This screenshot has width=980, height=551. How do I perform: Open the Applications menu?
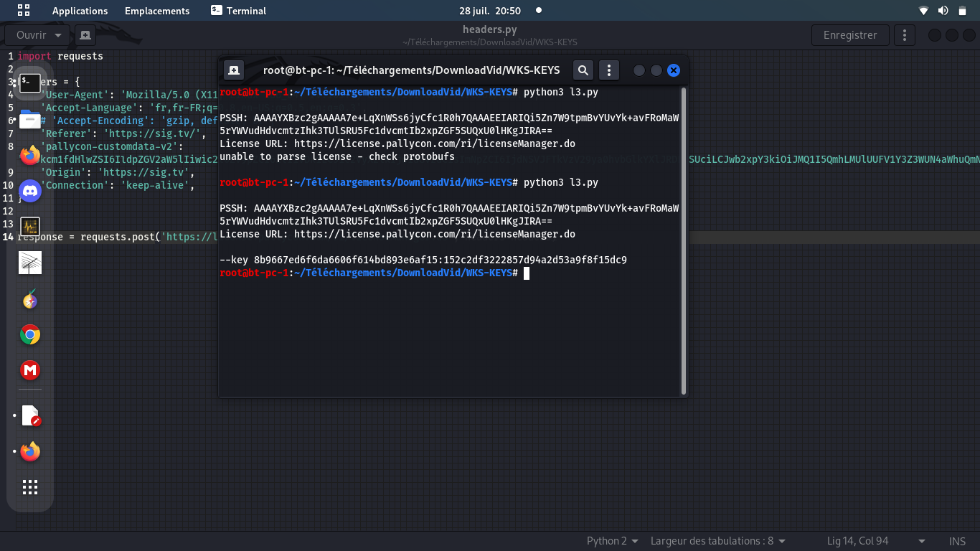[x=80, y=11]
